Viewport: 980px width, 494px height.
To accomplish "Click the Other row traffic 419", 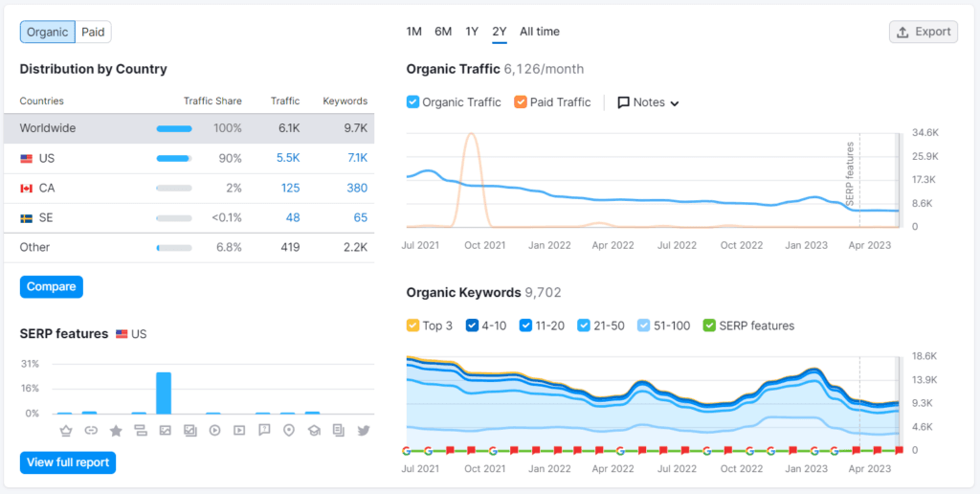I will click(290, 247).
